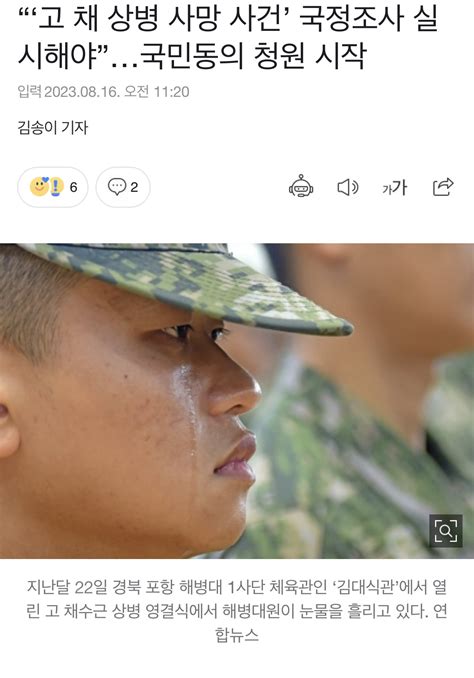Open the reactions pill showing count 6

[53, 187]
